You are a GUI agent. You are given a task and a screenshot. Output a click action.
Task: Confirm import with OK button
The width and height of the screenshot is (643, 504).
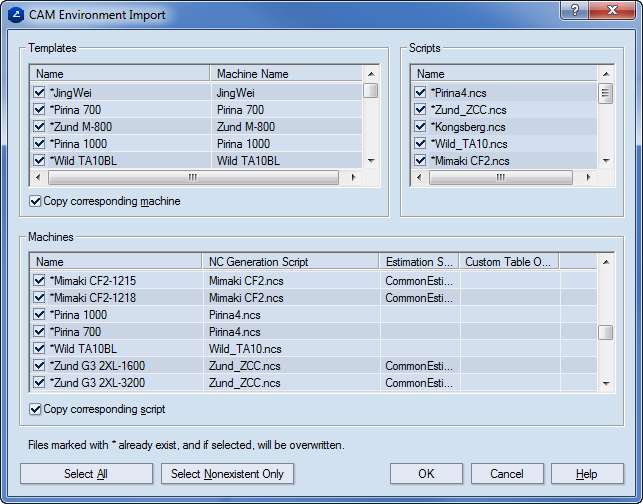pyautogui.click(x=426, y=474)
